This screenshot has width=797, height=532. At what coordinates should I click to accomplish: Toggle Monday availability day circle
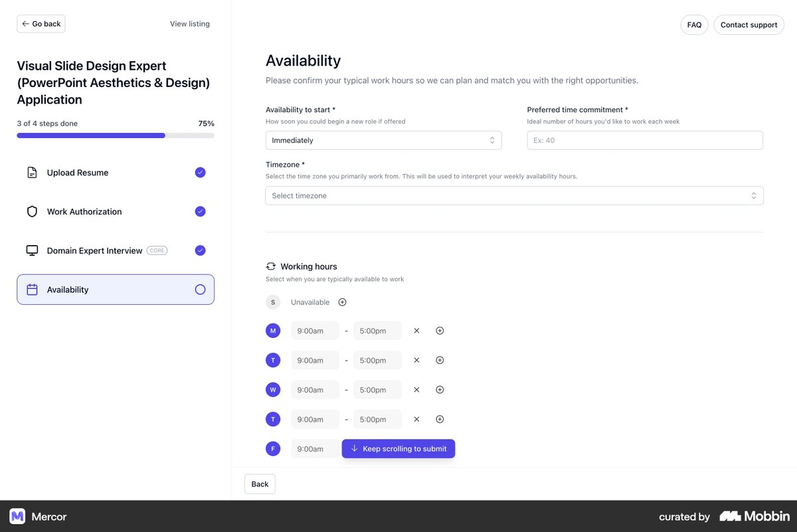pos(273,331)
